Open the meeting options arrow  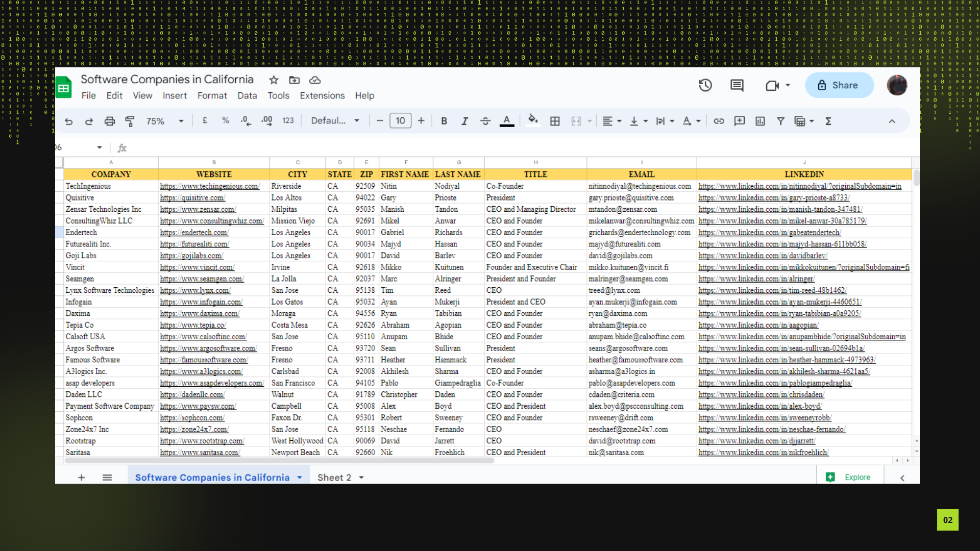[x=788, y=85]
